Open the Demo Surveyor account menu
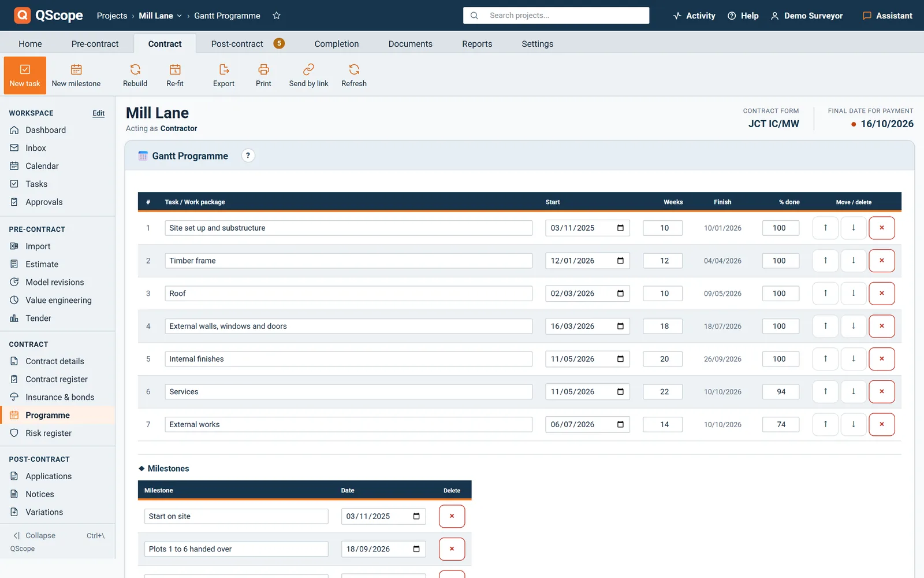This screenshot has width=924, height=578. [807, 16]
